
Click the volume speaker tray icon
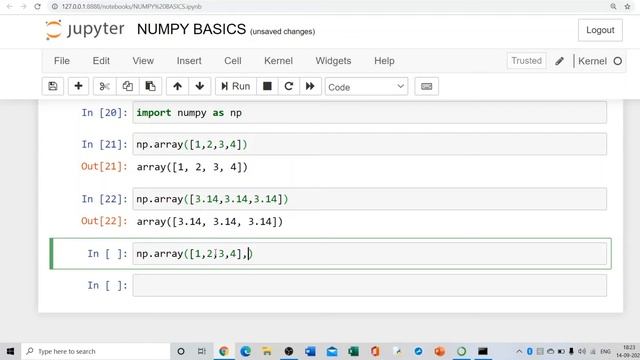point(582,351)
